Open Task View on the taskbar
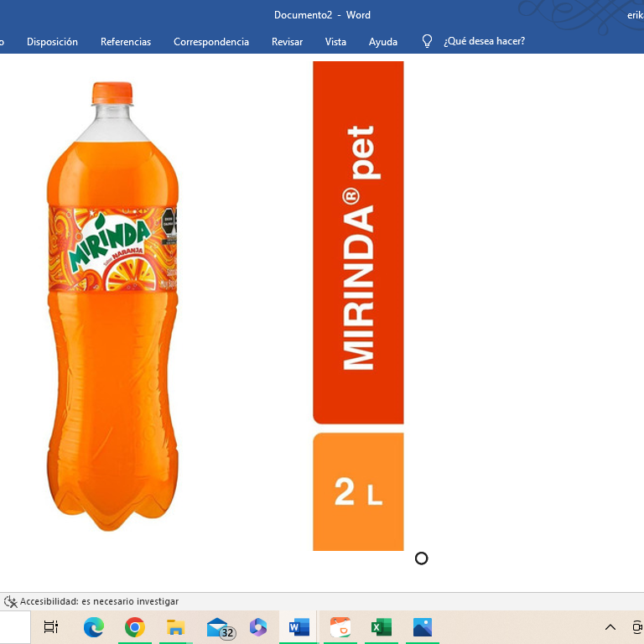This screenshot has width=644, height=644. point(51,627)
